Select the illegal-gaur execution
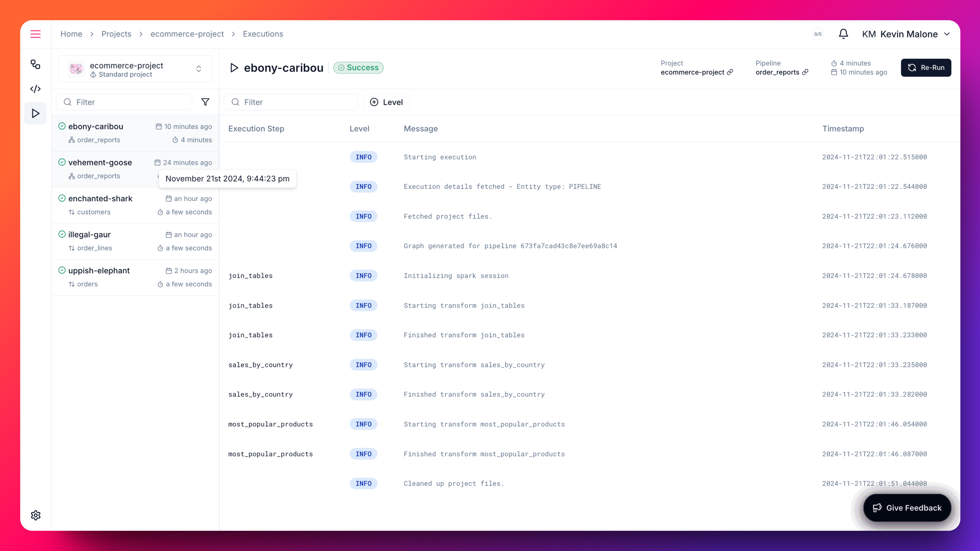This screenshot has height=551, width=980. (135, 242)
